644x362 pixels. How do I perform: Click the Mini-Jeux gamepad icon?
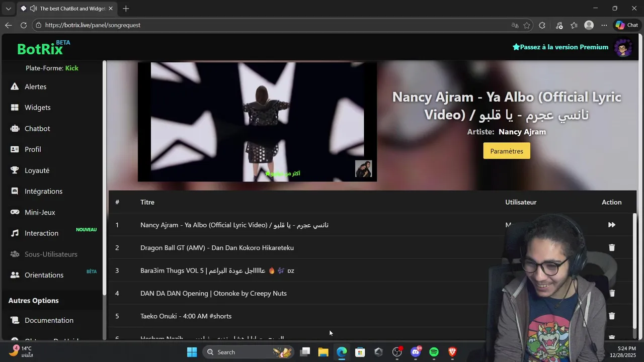click(x=15, y=212)
